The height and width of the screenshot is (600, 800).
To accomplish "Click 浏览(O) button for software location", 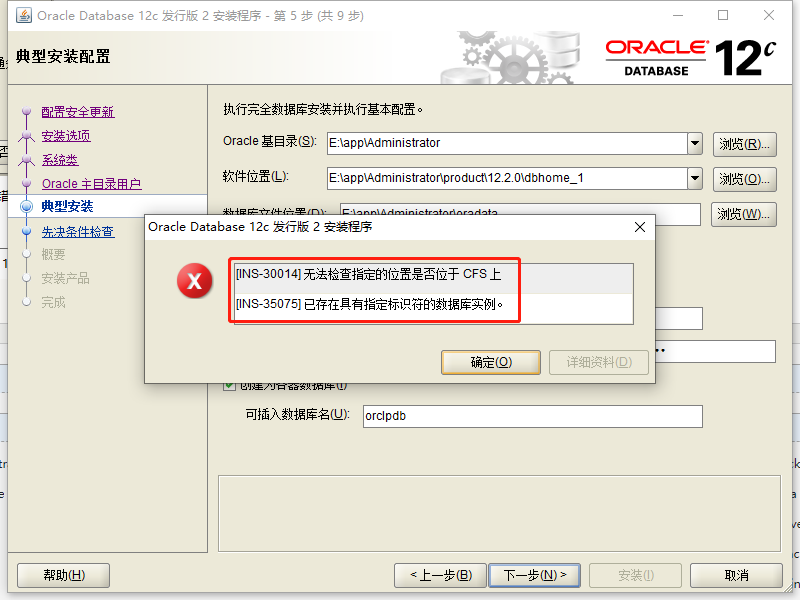I will point(744,179).
